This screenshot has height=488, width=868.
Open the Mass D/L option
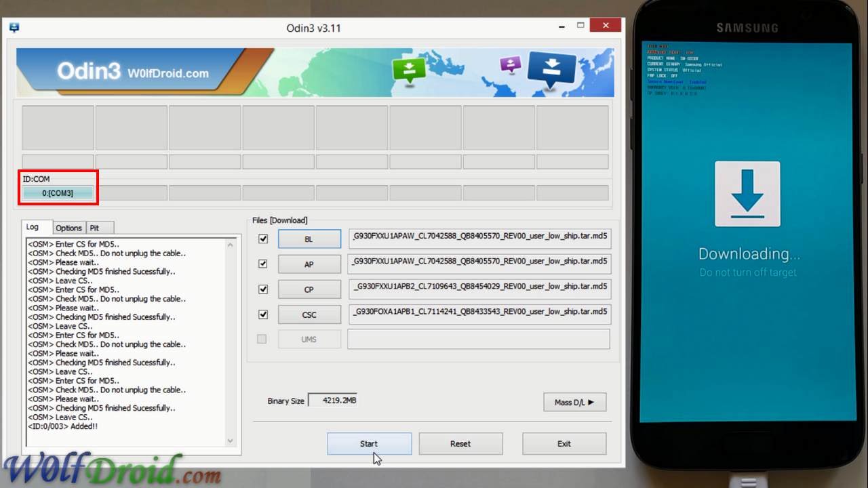tap(574, 402)
